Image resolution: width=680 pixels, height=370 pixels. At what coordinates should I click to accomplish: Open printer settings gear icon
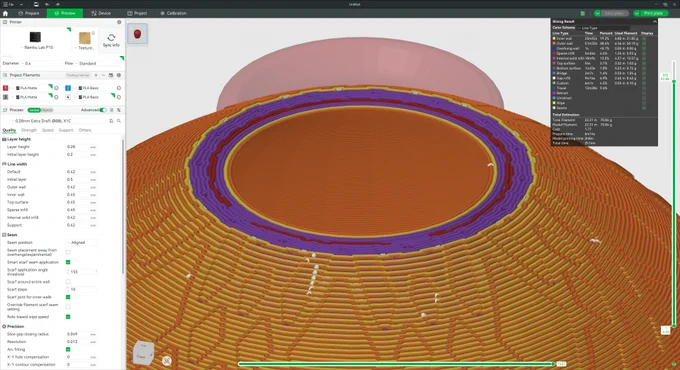pos(119,22)
